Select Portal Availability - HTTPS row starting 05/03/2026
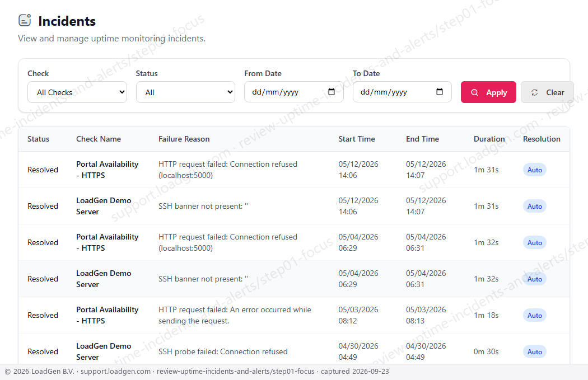The height and width of the screenshot is (380, 588). tap(294, 315)
